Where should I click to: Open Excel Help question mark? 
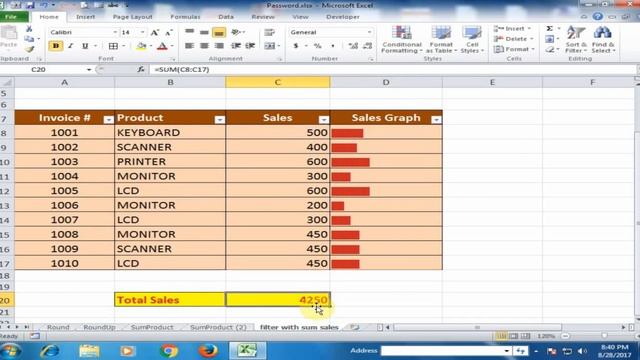point(598,16)
